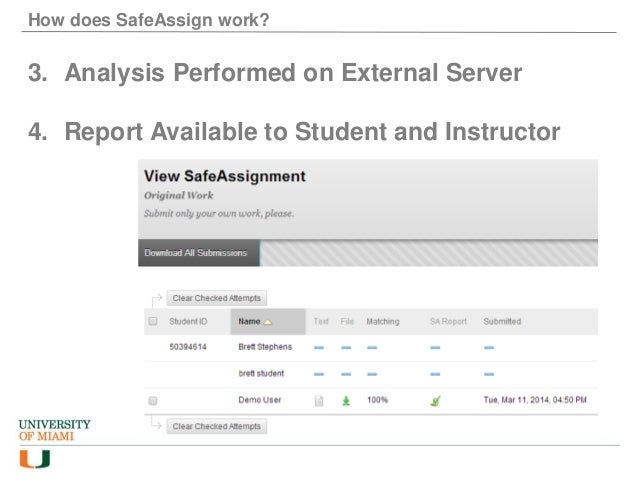Image resolution: width=638 pixels, height=479 pixels.
Task: Click the name brett student
Action: coord(261,374)
